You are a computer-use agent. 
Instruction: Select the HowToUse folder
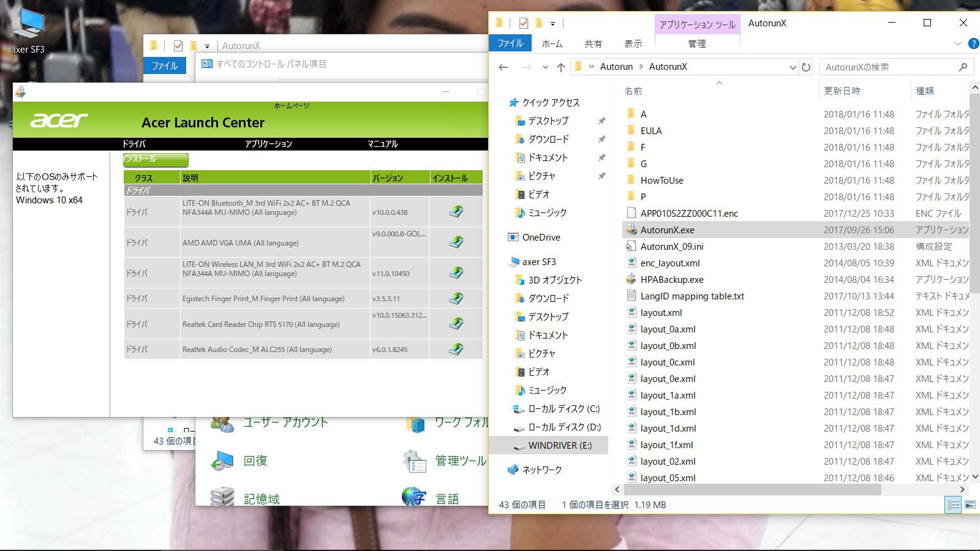click(654, 180)
